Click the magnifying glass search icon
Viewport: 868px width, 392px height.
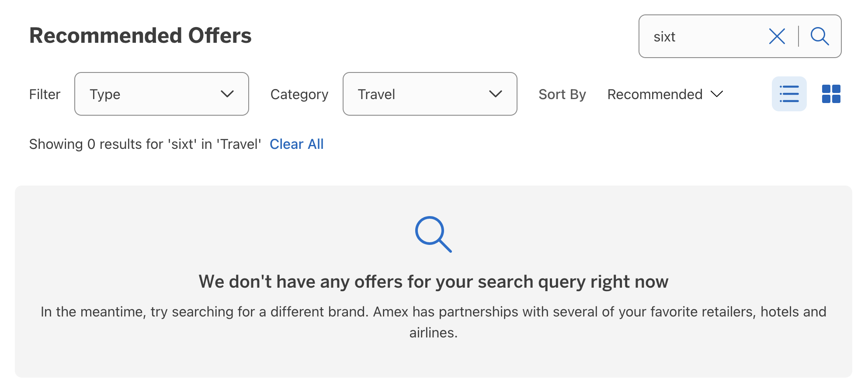click(819, 37)
